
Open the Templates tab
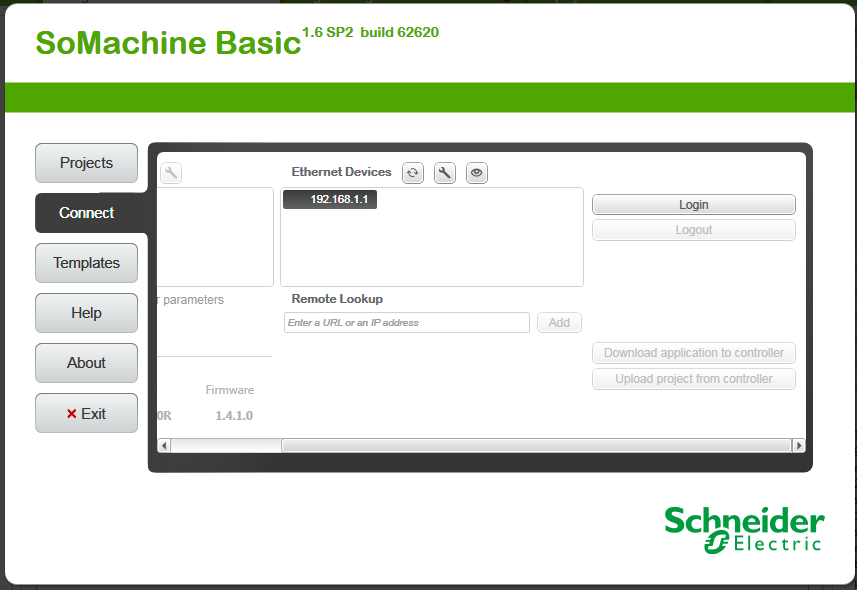pyautogui.click(x=86, y=263)
